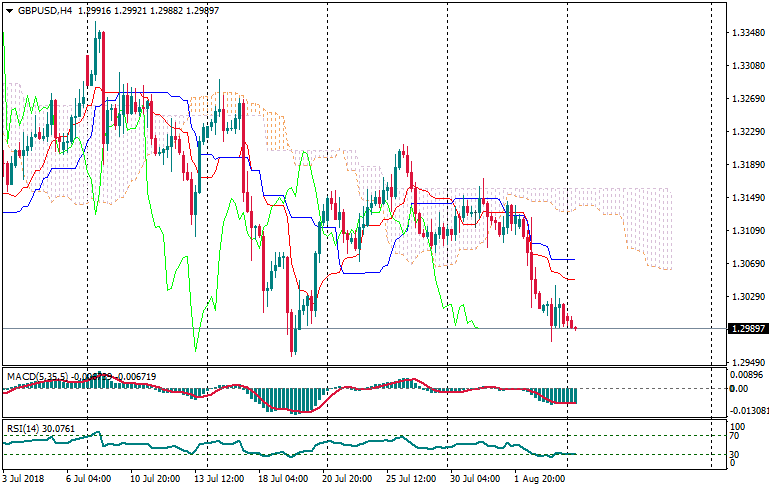Select the 25 Jul 12:00 time label
The width and height of the screenshot is (769, 490).
tap(410, 480)
